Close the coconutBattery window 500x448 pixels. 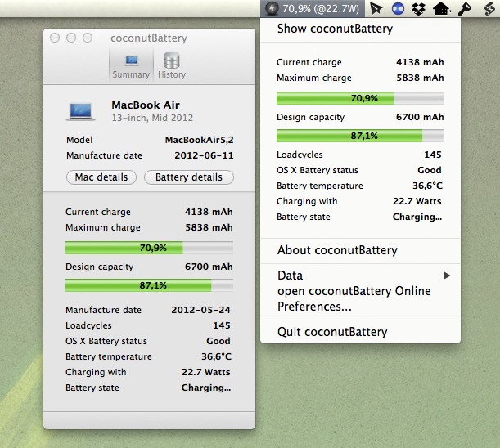55,38
